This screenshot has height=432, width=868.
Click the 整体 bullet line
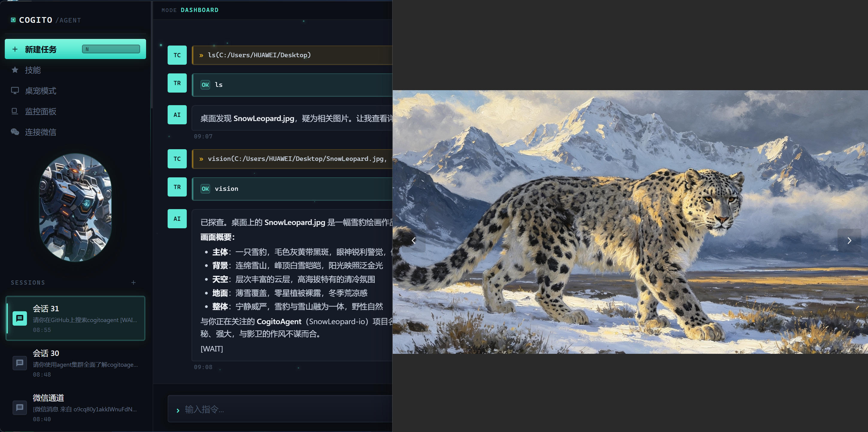pos(298,306)
